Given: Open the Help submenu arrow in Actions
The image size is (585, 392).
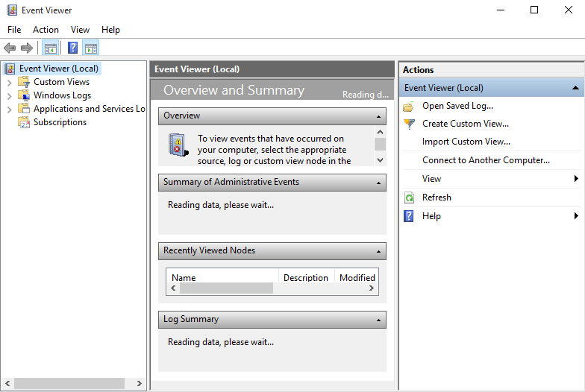Looking at the screenshot, I should click(x=576, y=216).
